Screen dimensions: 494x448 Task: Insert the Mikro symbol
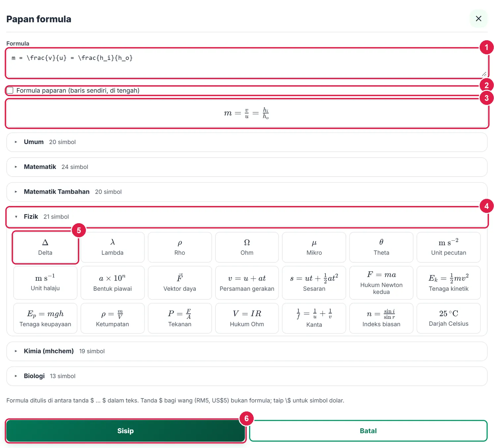pos(314,247)
